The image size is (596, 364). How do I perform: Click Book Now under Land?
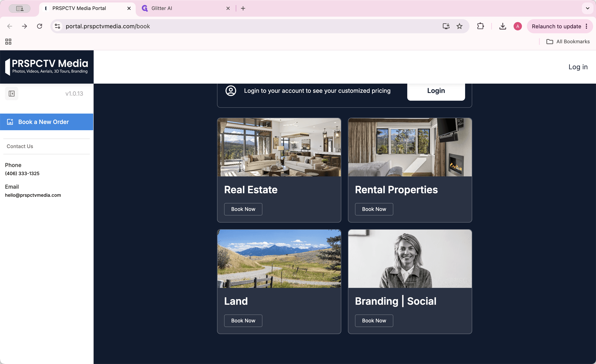pos(243,321)
